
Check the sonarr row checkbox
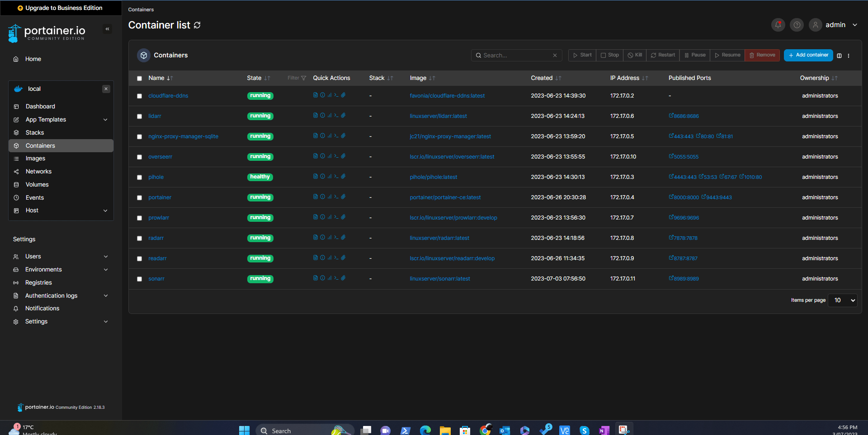(139, 279)
